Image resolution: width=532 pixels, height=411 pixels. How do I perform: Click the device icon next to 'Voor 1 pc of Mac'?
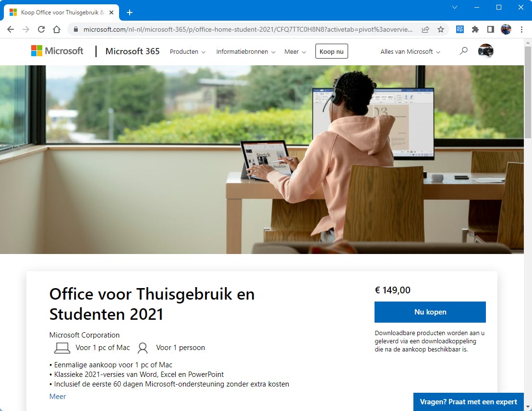point(62,347)
